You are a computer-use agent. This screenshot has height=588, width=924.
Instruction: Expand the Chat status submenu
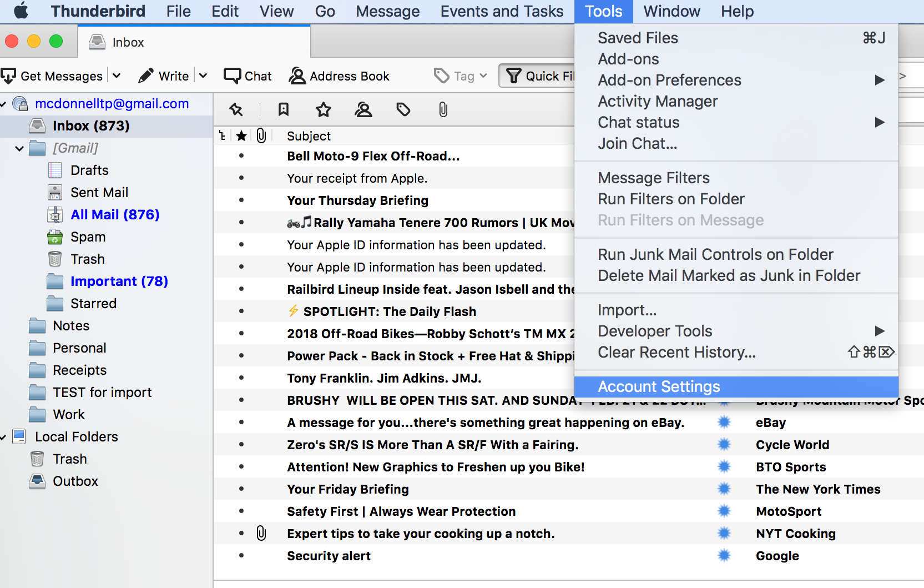[x=880, y=122]
